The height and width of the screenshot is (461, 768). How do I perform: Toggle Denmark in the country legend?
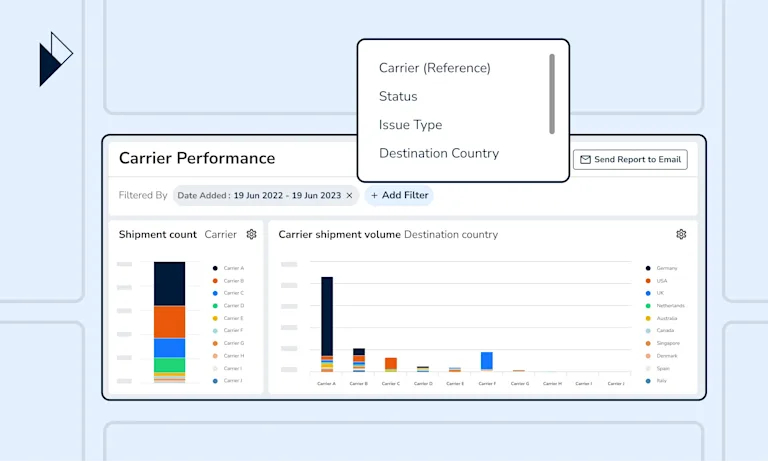pos(661,356)
